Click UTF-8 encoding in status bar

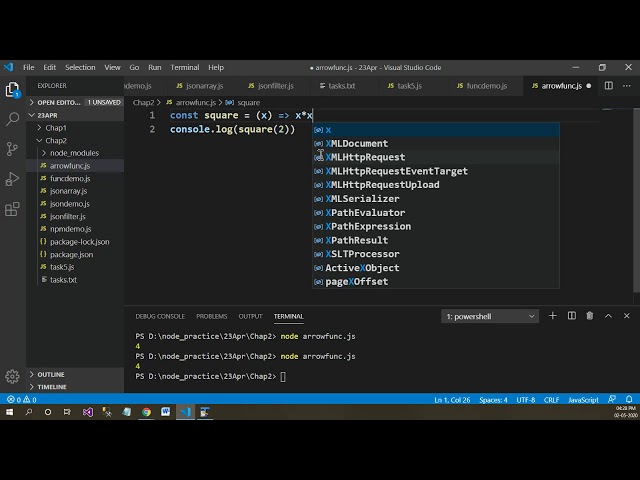(526, 400)
